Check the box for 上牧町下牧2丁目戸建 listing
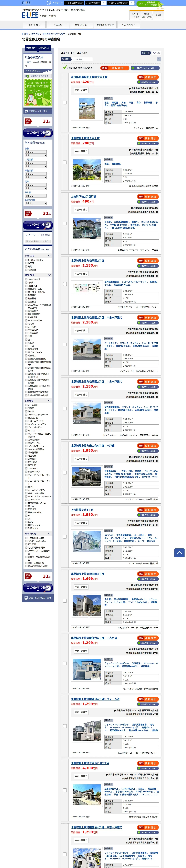 (x=65, y=223)
